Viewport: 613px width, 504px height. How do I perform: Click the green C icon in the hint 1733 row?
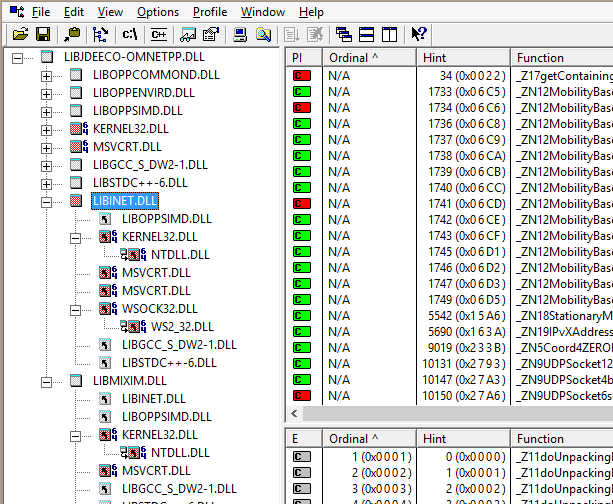[x=302, y=91]
